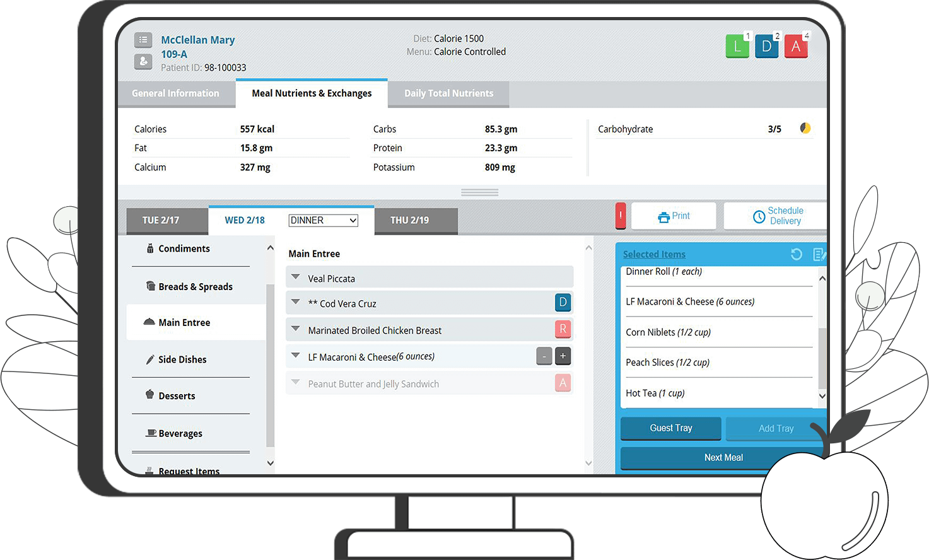Screen dimensions: 929x560
Task: Open the meal selection dropdown showing DINNER
Action: [x=323, y=220]
